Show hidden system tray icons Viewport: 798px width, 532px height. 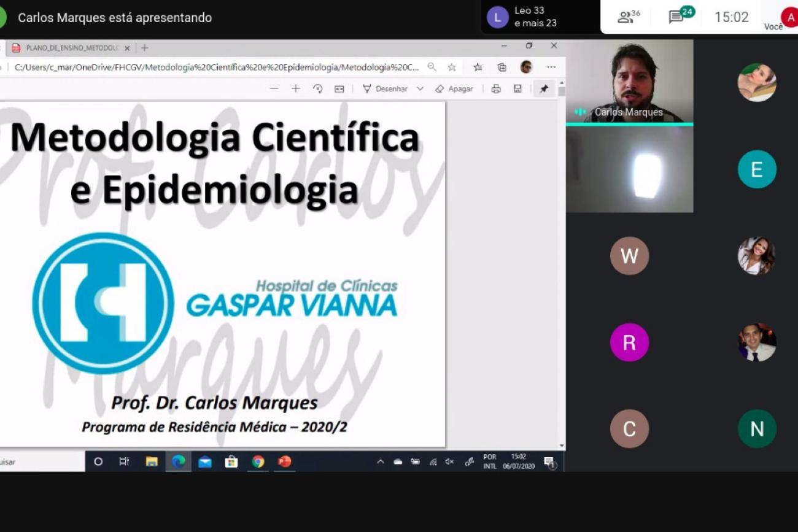[x=380, y=461]
